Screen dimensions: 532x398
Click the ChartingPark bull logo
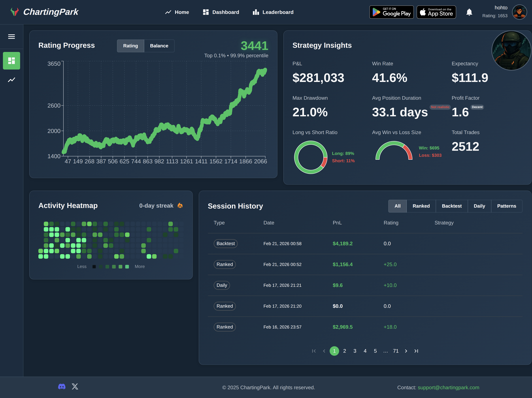15,12
